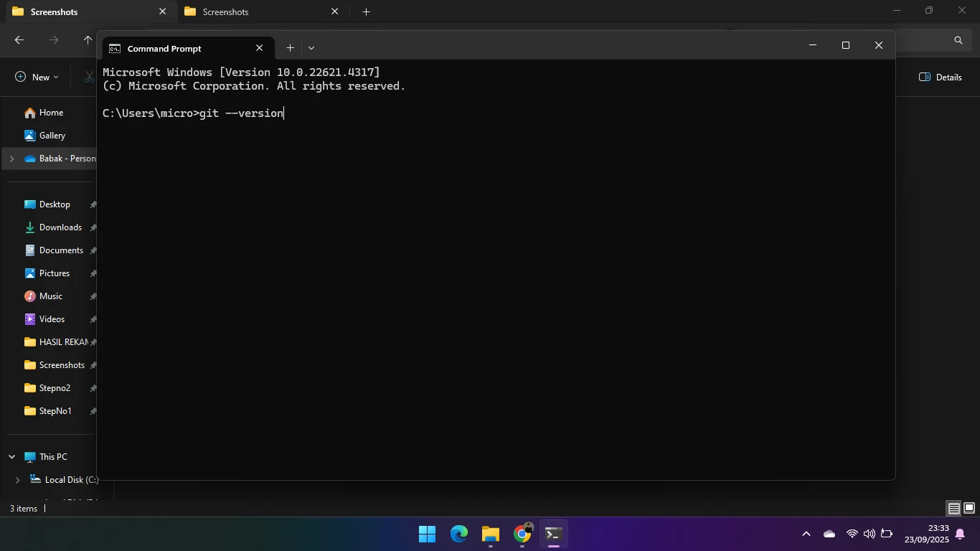Open OneDrive cloud tray icon
This screenshot has height=551, width=980.
click(829, 534)
